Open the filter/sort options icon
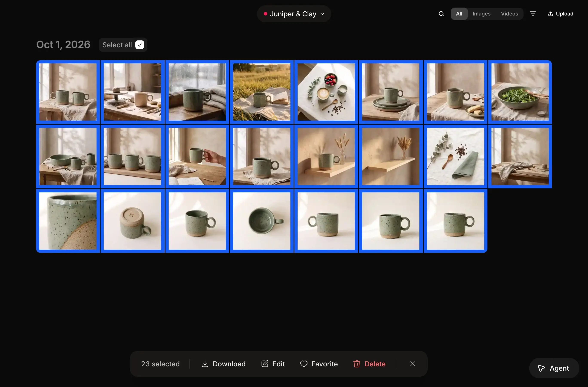Viewport: 588px width, 387px height. [x=533, y=14]
